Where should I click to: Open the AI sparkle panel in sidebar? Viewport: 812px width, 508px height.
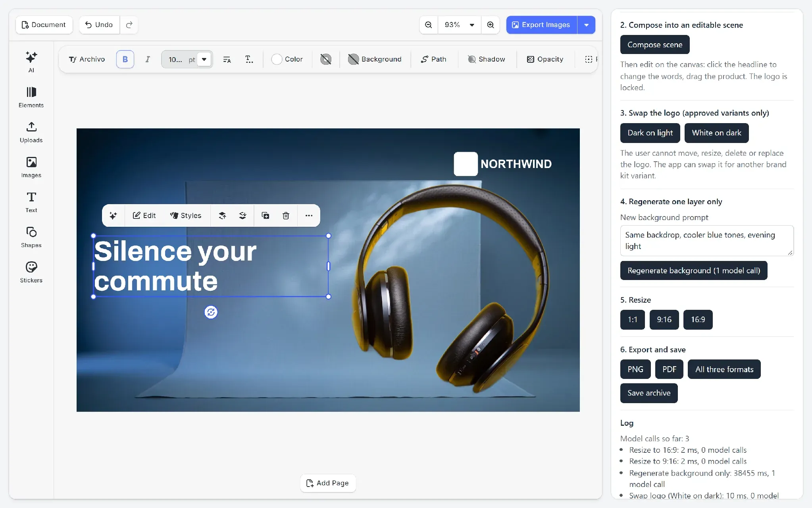pyautogui.click(x=31, y=62)
